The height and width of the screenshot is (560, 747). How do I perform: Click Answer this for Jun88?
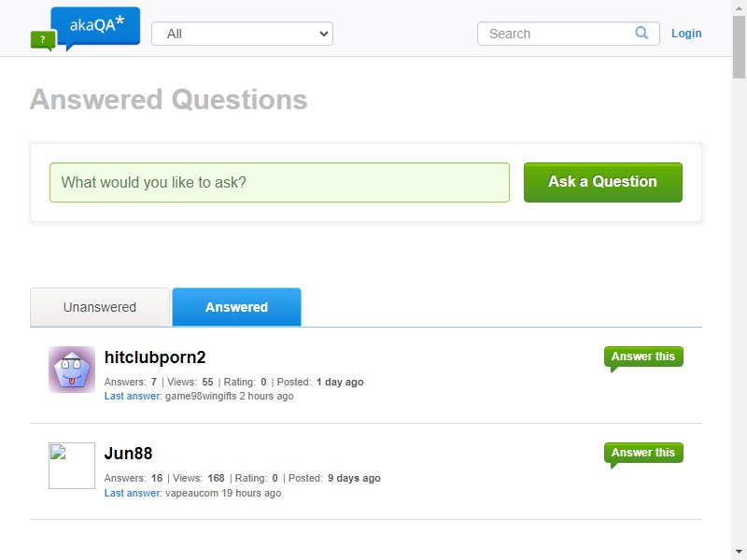(x=643, y=454)
